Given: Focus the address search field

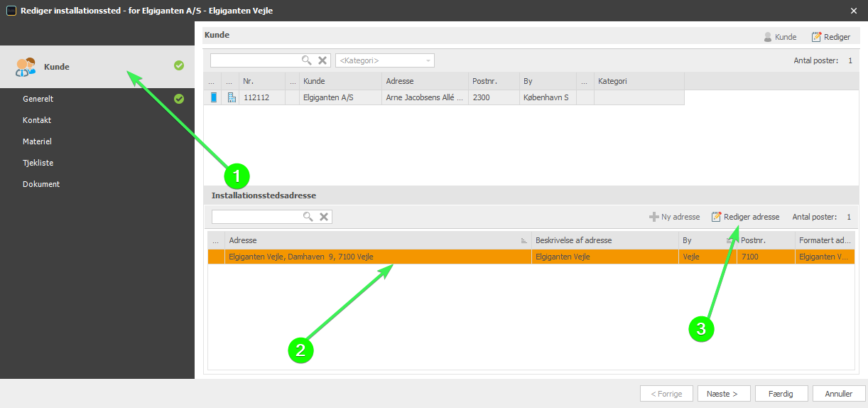Looking at the screenshot, I should 257,217.
